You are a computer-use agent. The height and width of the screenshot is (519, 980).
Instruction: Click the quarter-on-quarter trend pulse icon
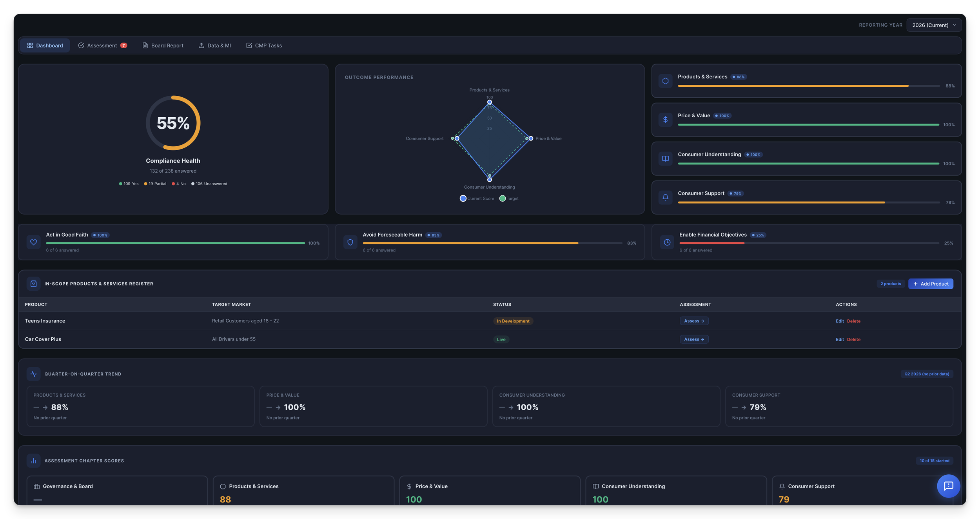click(34, 374)
